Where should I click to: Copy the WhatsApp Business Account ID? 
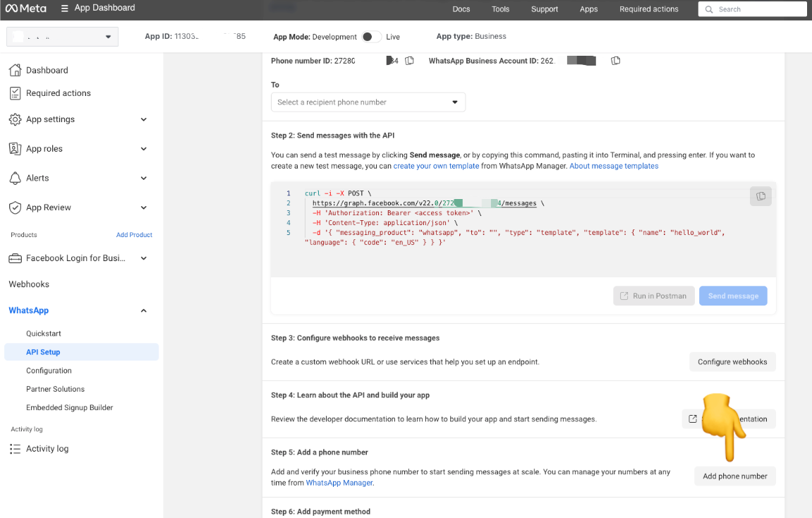pos(615,61)
